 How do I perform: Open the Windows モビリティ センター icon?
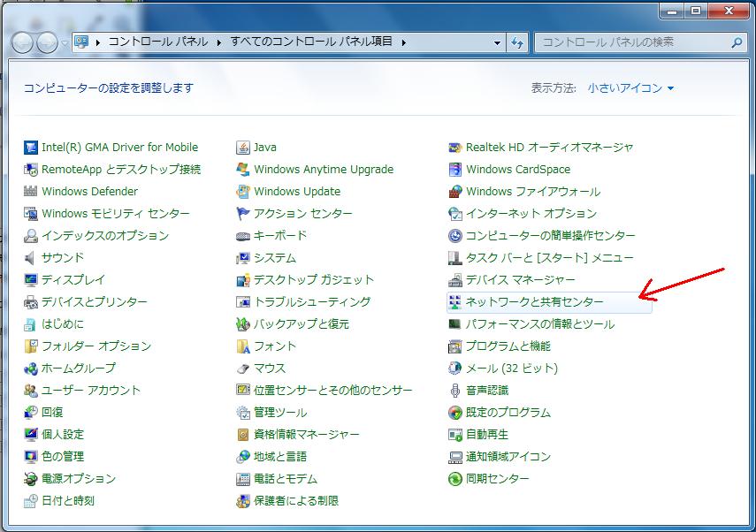31,214
